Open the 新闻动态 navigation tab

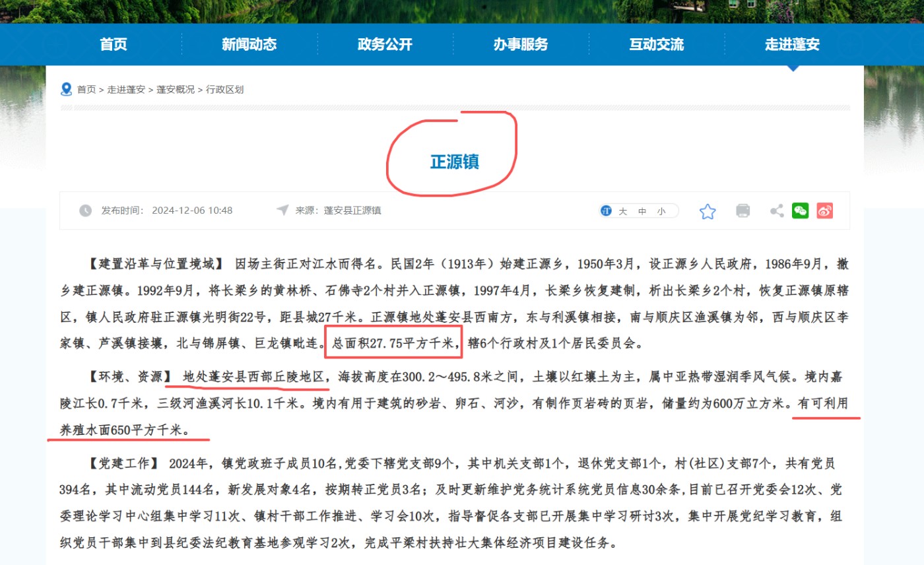coord(249,44)
